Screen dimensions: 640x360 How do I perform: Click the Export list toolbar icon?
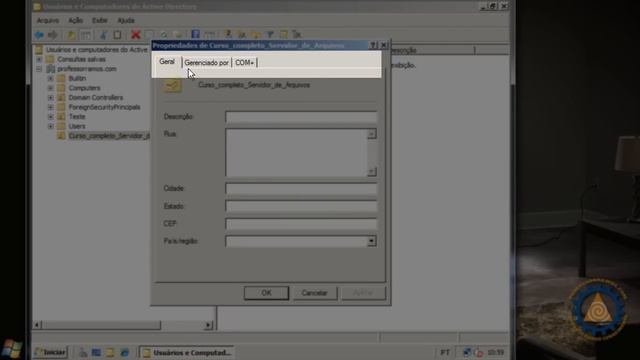point(178,35)
